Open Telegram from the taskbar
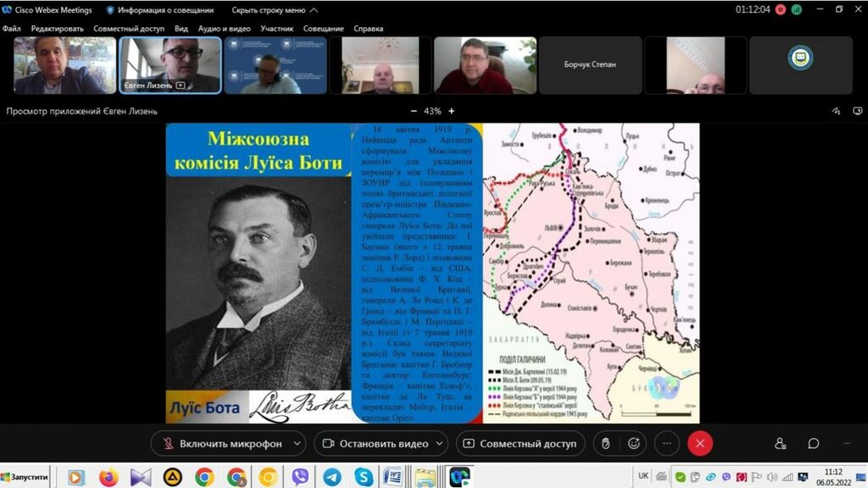 coord(331,477)
